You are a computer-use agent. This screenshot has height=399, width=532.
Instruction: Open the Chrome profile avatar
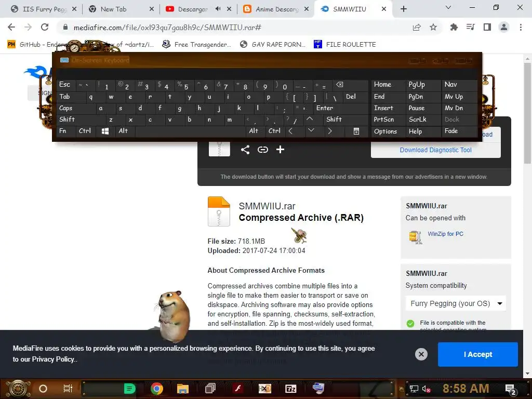click(x=504, y=27)
